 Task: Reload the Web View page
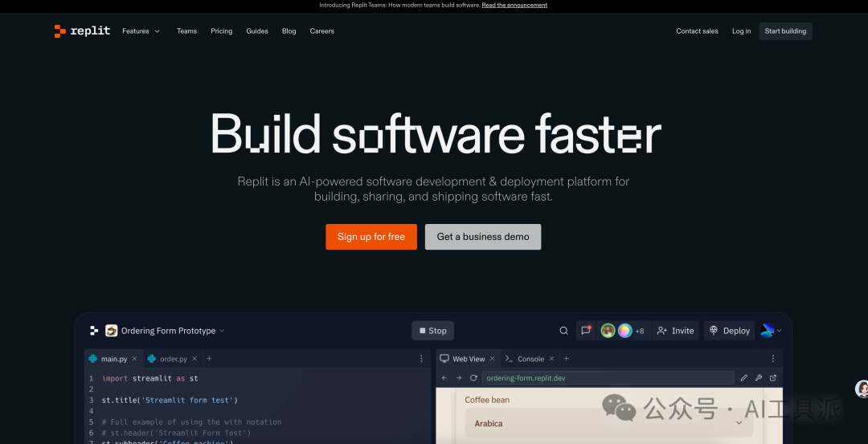tap(473, 378)
